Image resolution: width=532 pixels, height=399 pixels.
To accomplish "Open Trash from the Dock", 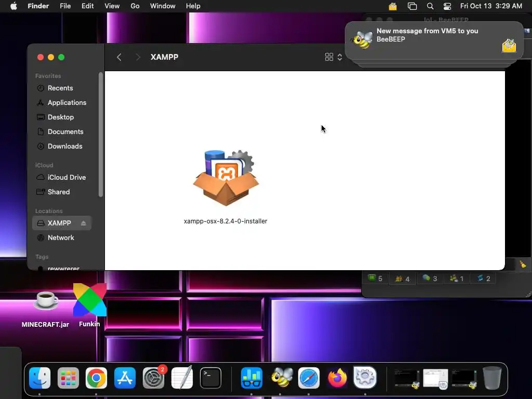I will point(492,378).
